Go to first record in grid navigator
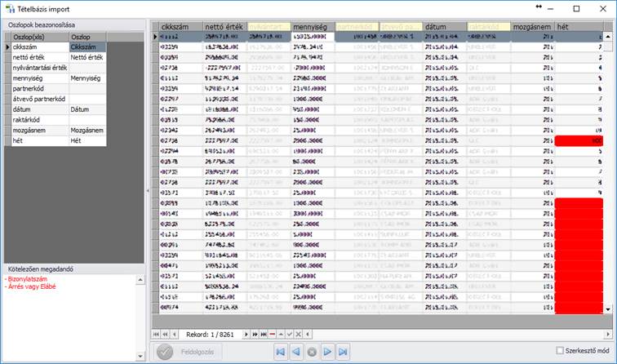The image size is (617, 364). [156, 335]
